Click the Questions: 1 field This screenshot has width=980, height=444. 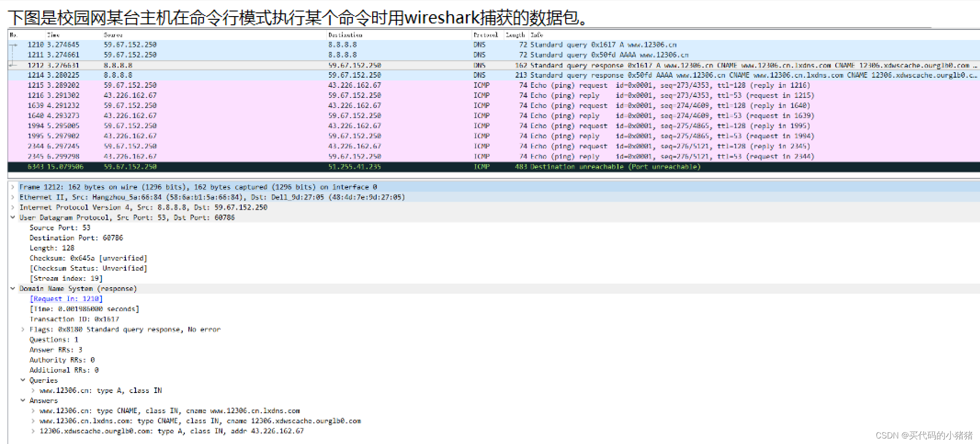click(54, 340)
